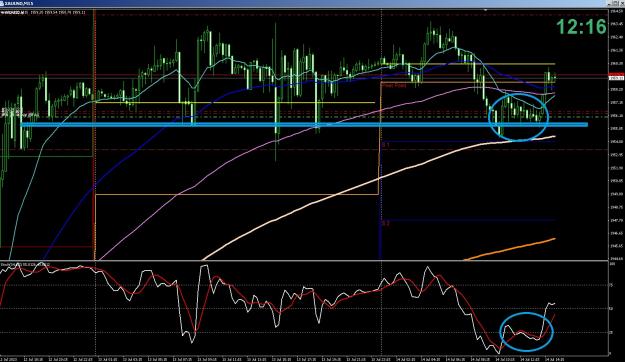Click the highlighted current price label on price scale
This screenshot has height=362, width=625.
tap(617, 77)
